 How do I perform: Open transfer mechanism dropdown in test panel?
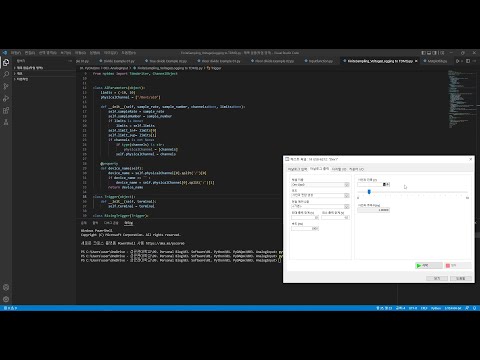(x=347, y=206)
